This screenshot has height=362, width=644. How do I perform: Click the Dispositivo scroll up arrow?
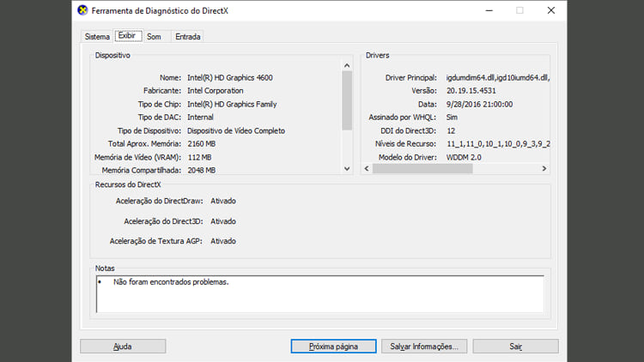click(x=347, y=66)
